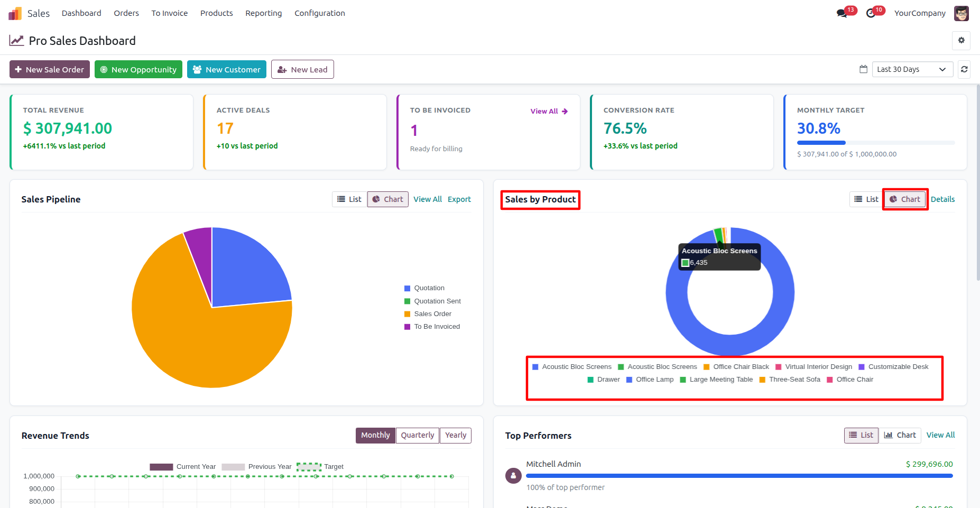Screen dimensions: 980x508
Task: Select the Quarterly revenue trends tab
Action: 417,435
